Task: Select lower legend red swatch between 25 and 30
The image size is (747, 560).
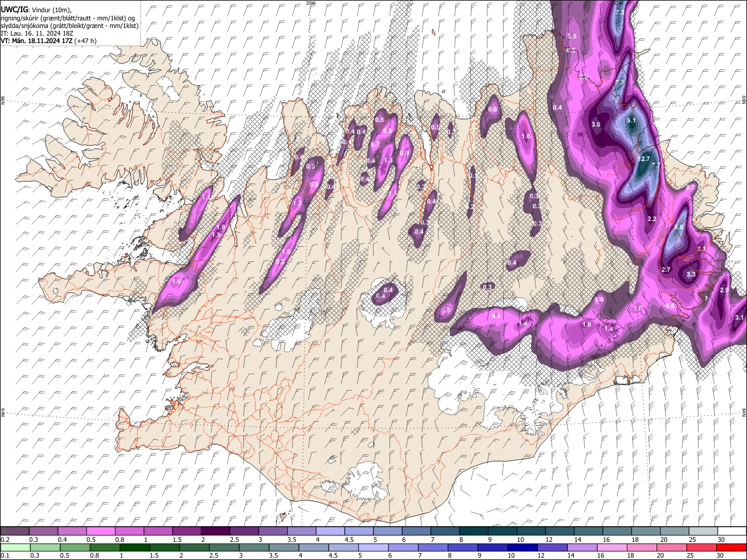Action: pos(702,547)
